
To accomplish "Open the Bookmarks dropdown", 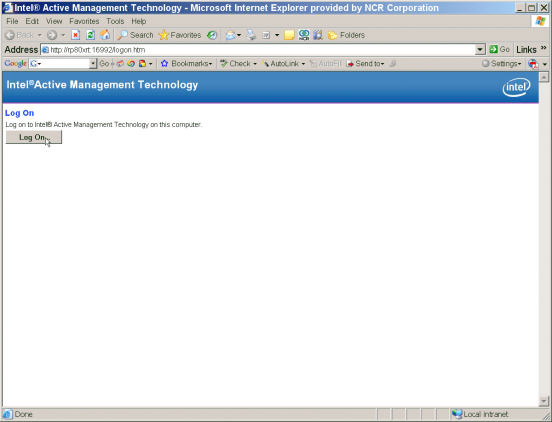I will (187, 63).
